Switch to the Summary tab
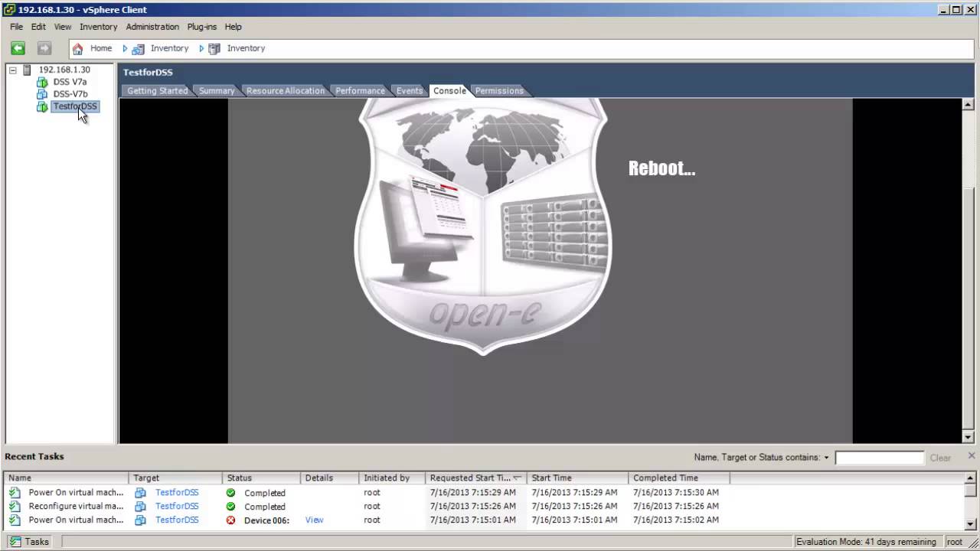Image resolution: width=980 pixels, height=551 pixels. (x=217, y=91)
